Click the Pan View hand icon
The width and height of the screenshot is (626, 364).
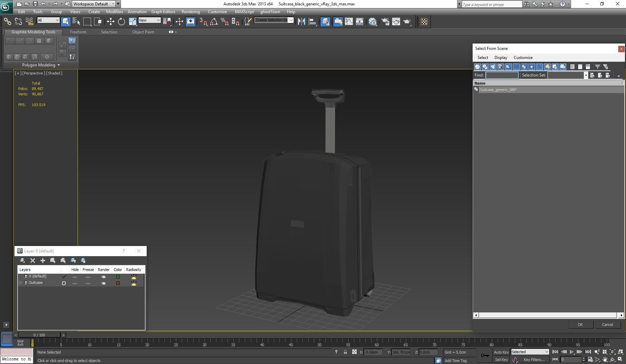(x=605, y=359)
